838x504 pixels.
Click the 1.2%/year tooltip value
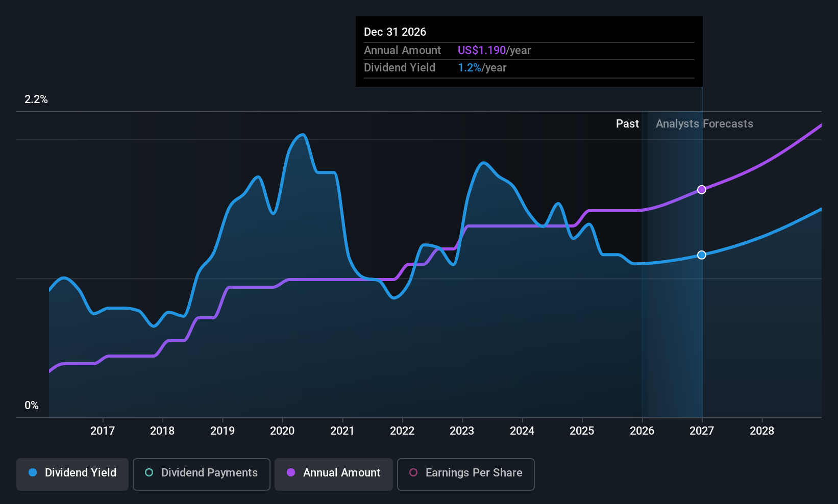tap(482, 68)
